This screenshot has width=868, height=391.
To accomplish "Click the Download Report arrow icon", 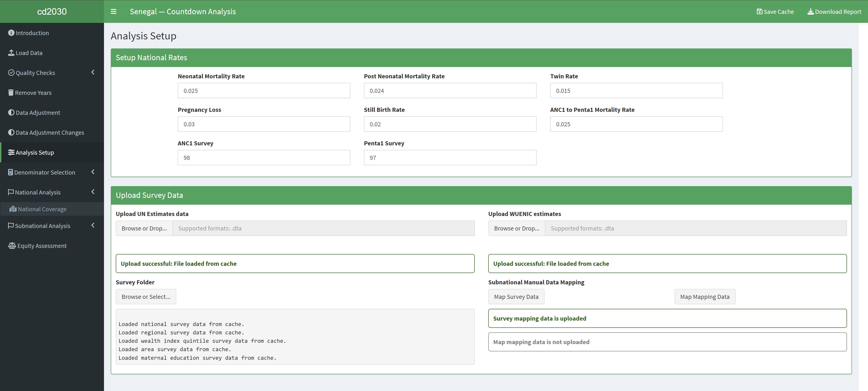I will 810,12.
